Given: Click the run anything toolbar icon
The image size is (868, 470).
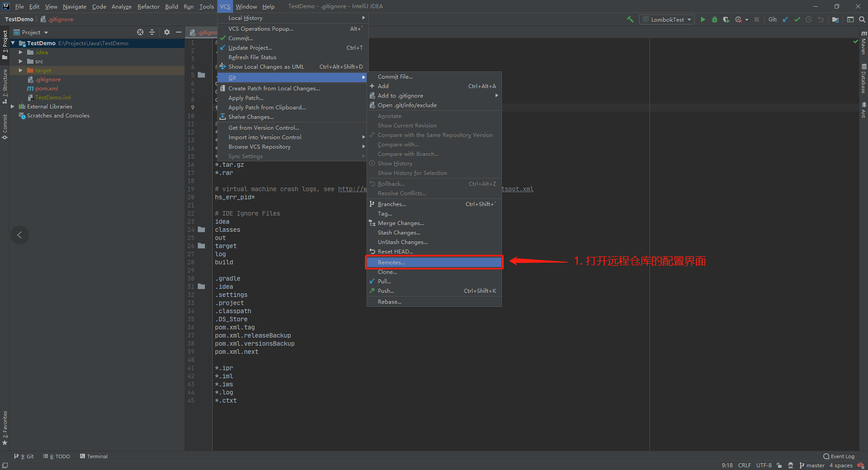Looking at the screenshot, I should click(850, 19).
